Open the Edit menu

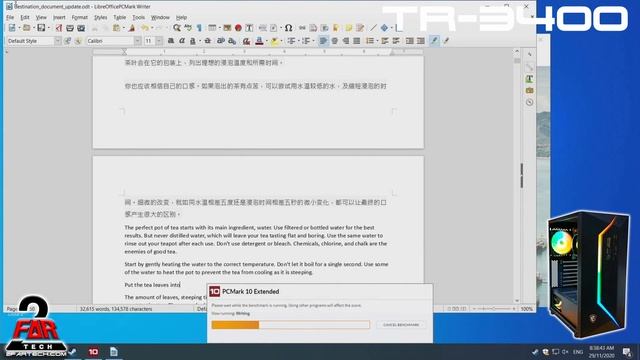click(25, 18)
